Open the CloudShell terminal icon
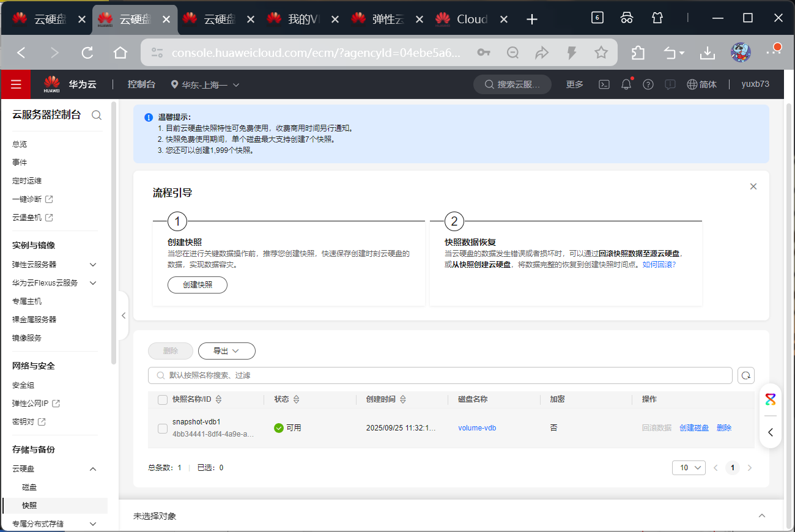This screenshot has height=532, width=795. [604, 84]
